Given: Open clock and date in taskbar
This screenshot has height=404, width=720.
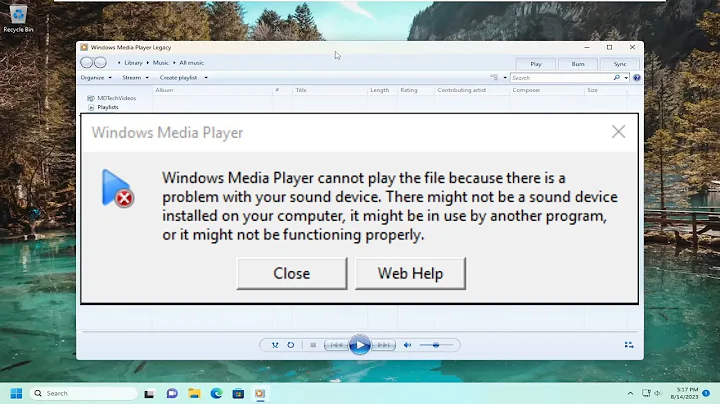Looking at the screenshot, I should click(x=684, y=393).
